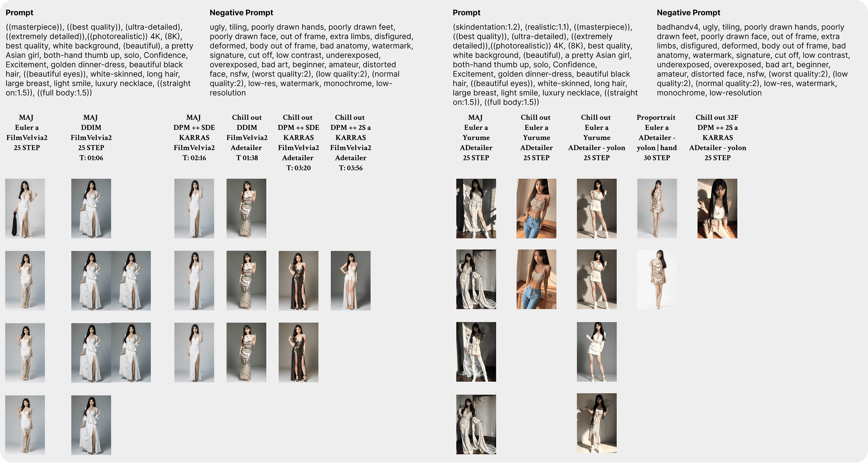Image resolution: width=868 pixels, height=463 pixels.
Task: Open the first Prompt heading text
Action: point(19,12)
